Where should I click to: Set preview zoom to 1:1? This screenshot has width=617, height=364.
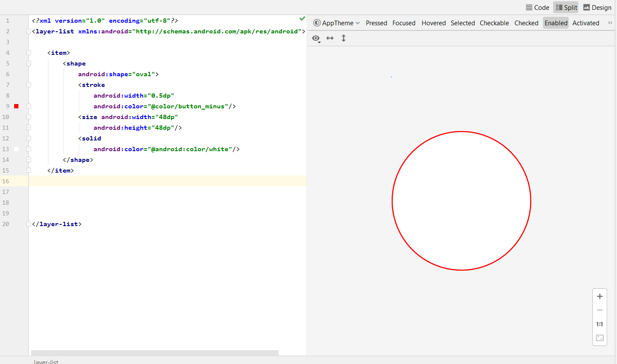coord(600,324)
